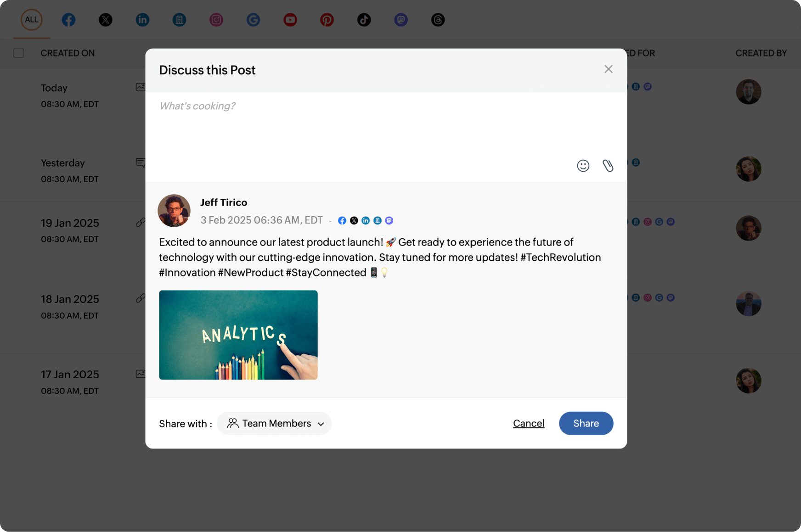Click the CREATED ON column header
Viewport: 801px width, 532px height.
pyautogui.click(x=68, y=53)
